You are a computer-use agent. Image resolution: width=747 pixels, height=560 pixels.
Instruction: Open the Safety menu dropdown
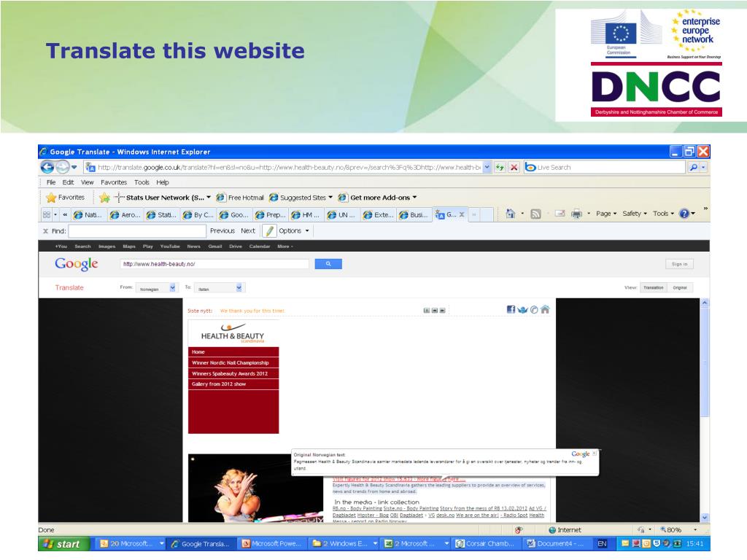click(x=635, y=214)
